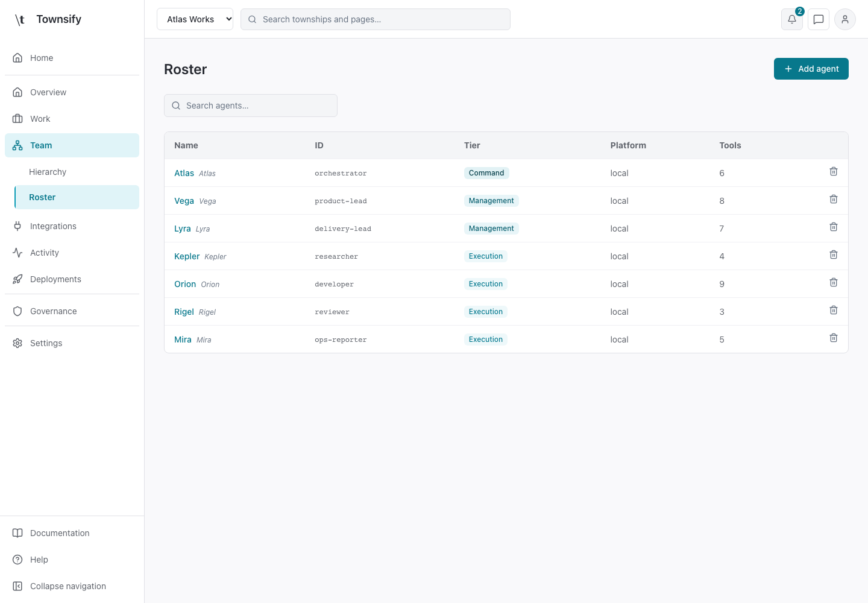Open the Lyra agent link
Screen dimensions: 868x603
(183, 229)
